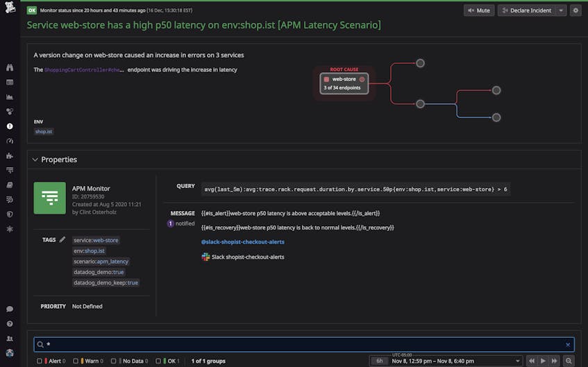Collapse the Properties section

(x=35, y=160)
